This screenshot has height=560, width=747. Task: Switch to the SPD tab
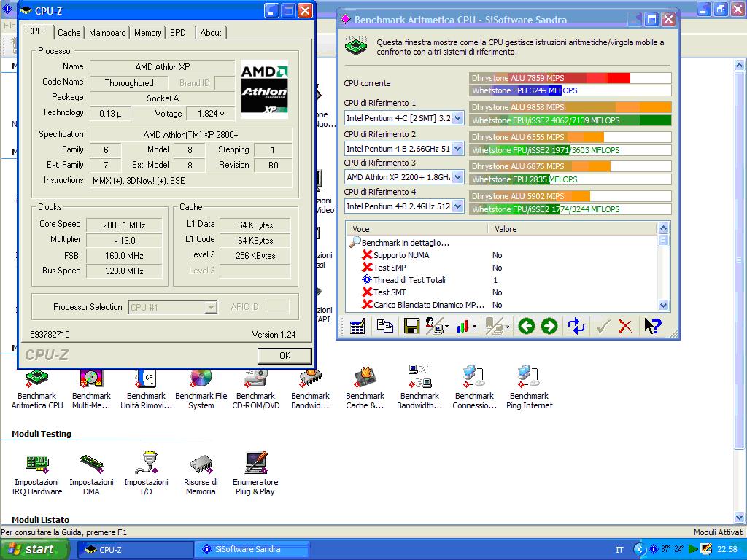(178, 33)
